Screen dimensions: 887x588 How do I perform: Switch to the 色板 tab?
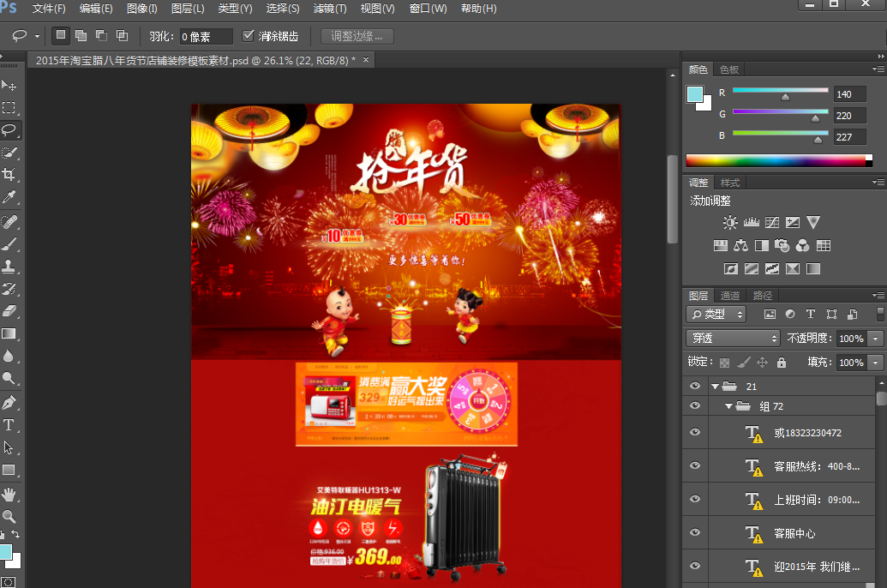(729, 69)
